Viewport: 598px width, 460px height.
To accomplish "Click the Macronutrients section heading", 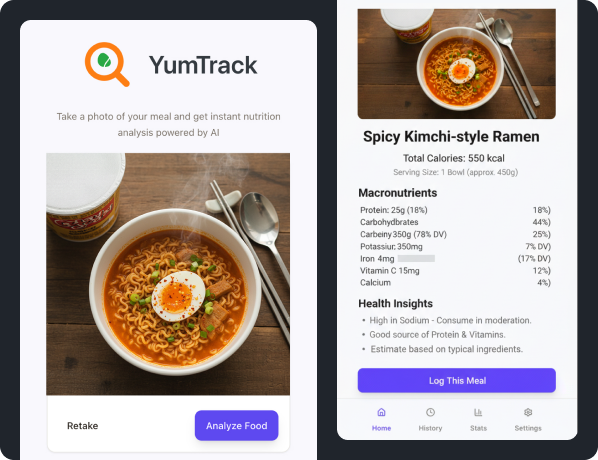I will point(397,193).
